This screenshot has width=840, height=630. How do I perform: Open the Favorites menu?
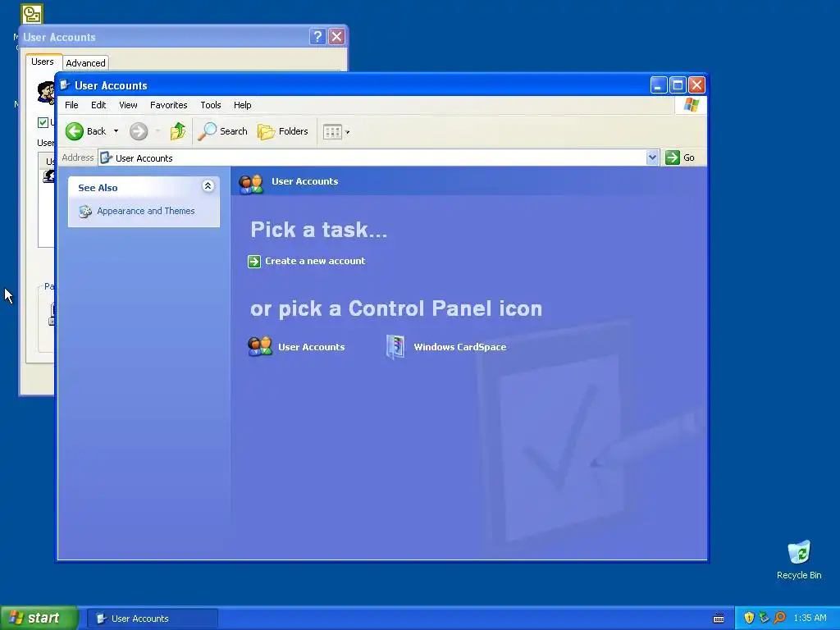point(169,105)
